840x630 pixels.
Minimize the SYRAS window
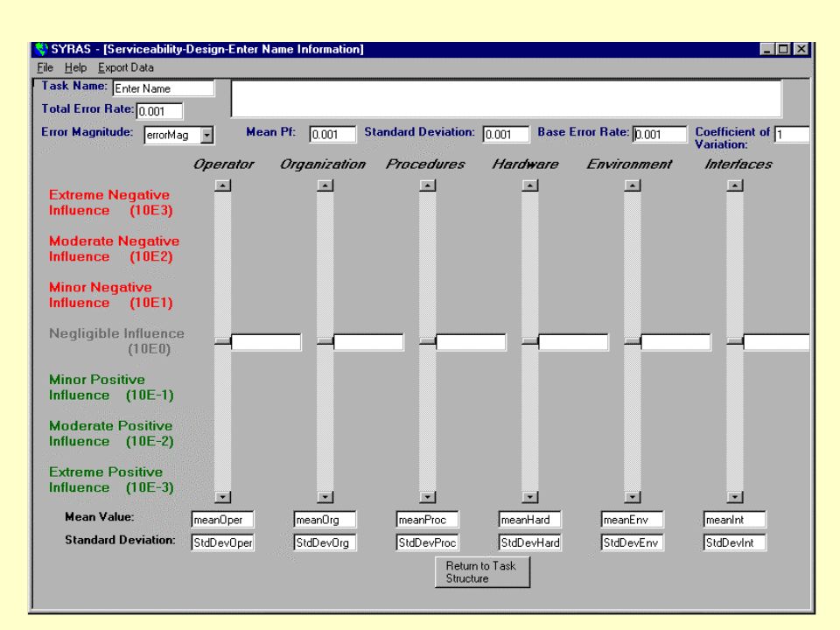point(766,49)
